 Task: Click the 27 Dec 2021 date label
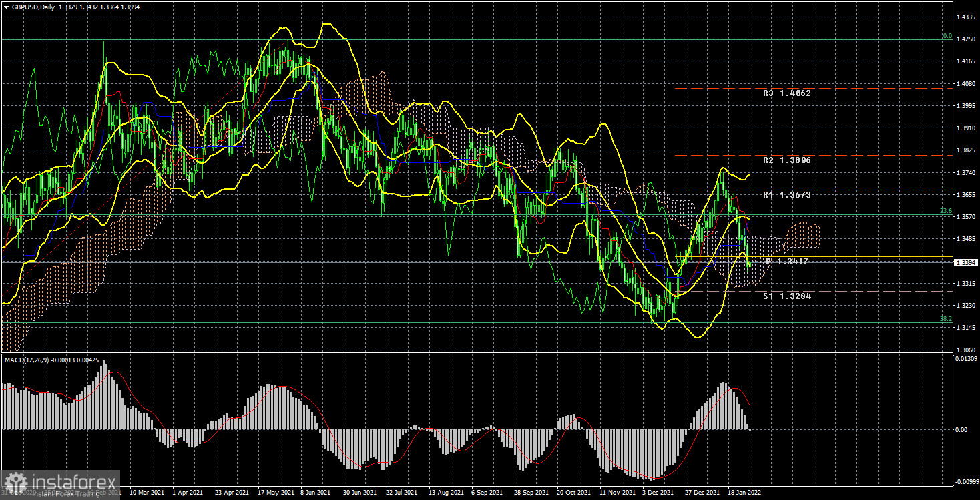(702, 492)
